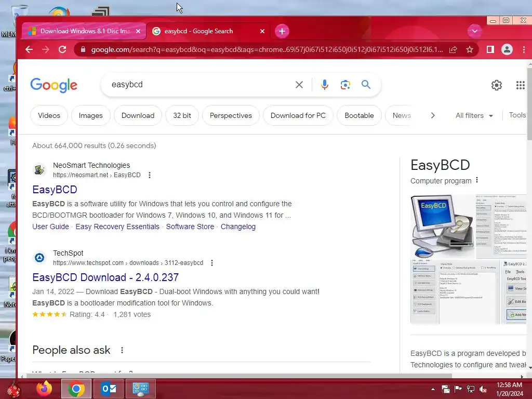Open Chrome three-dot menu
This screenshot has width=532, height=399.
(524, 49)
